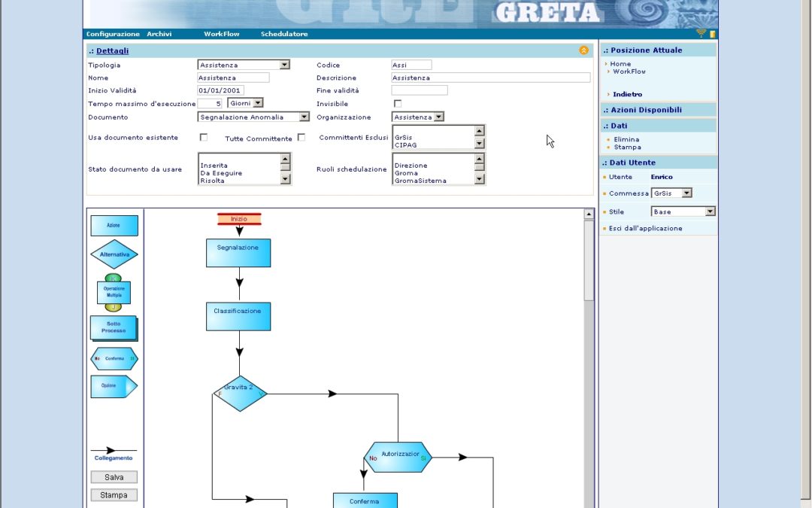
Task: Select the Classificazione workflow node
Action: click(x=238, y=317)
